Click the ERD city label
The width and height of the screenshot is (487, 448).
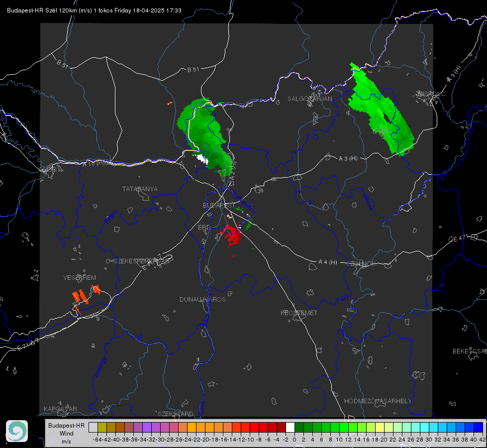204,227
